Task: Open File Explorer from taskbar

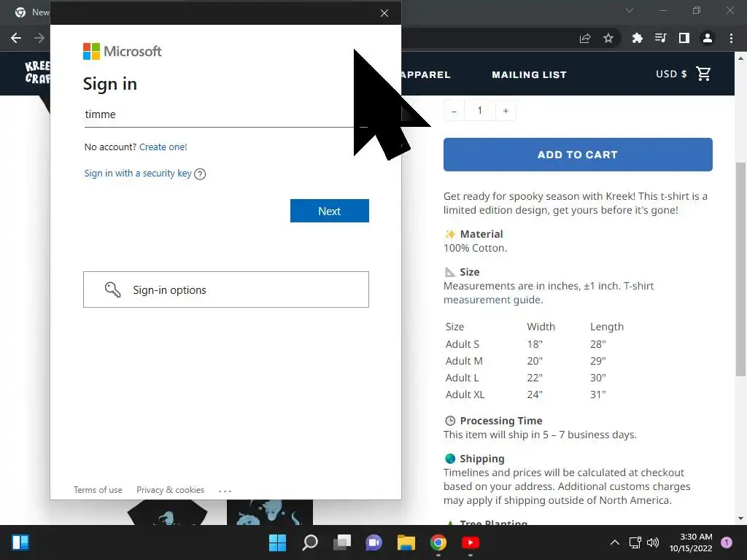Action: (x=406, y=542)
